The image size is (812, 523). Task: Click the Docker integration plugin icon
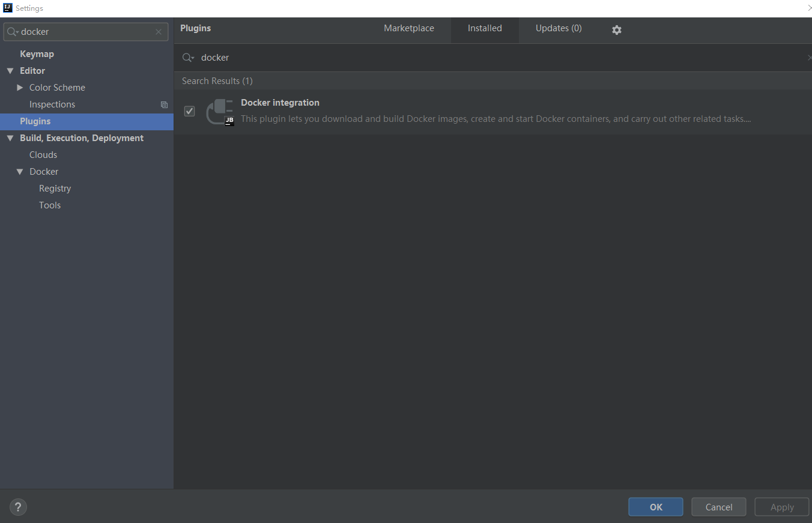[220, 112]
